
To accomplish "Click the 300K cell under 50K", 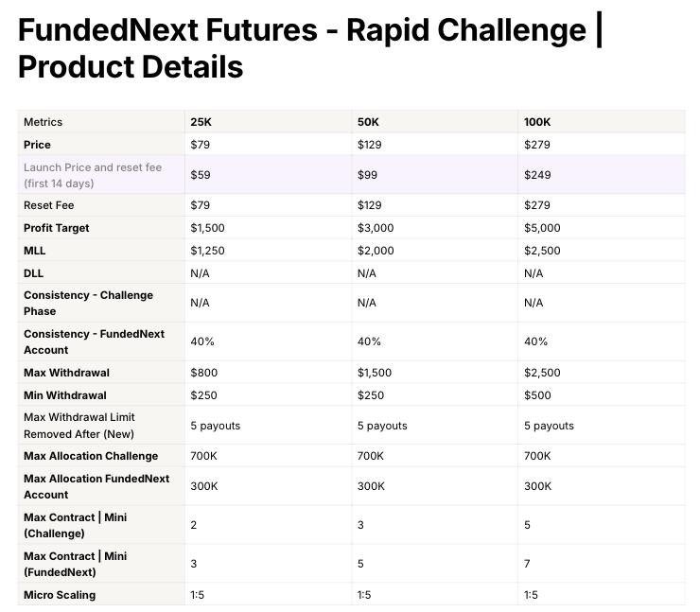I will point(371,486).
